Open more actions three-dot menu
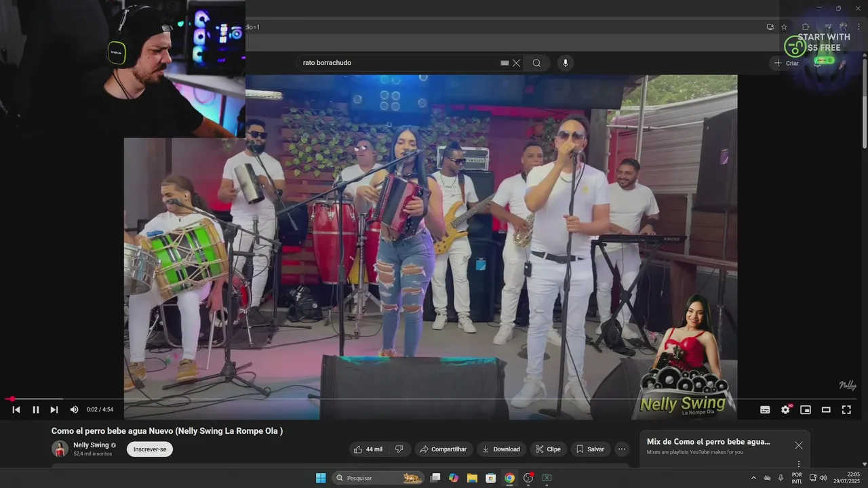 click(621, 449)
